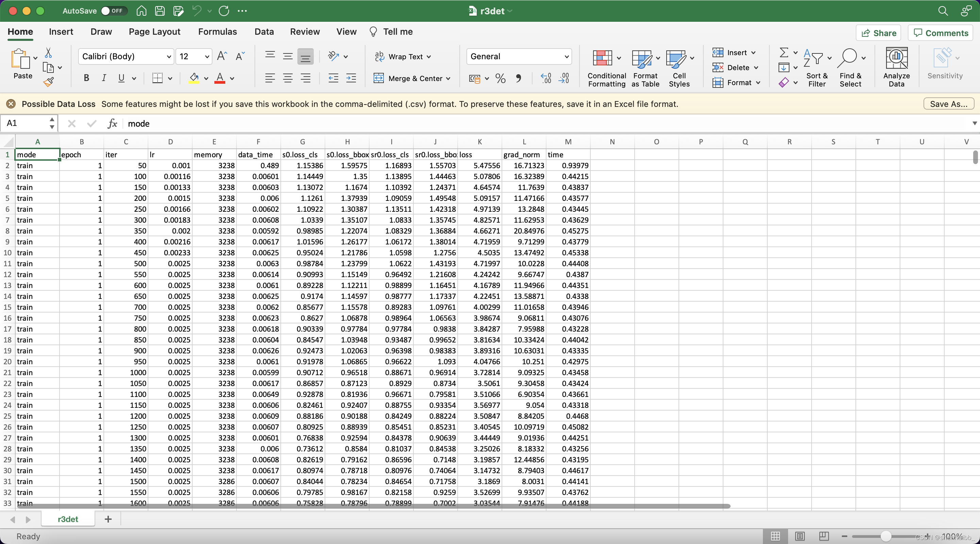This screenshot has height=544, width=980.
Task: Click the Share button
Action: pyautogui.click(x=878, y=33)
